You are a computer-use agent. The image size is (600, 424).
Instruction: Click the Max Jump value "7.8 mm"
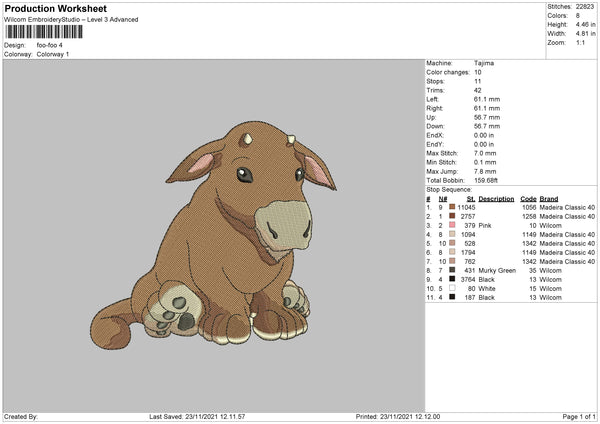click(485, 171)
